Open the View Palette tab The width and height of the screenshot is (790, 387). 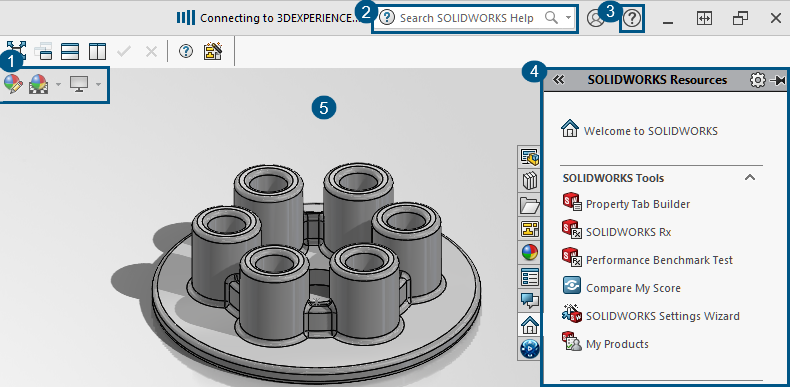pos(529,229)
